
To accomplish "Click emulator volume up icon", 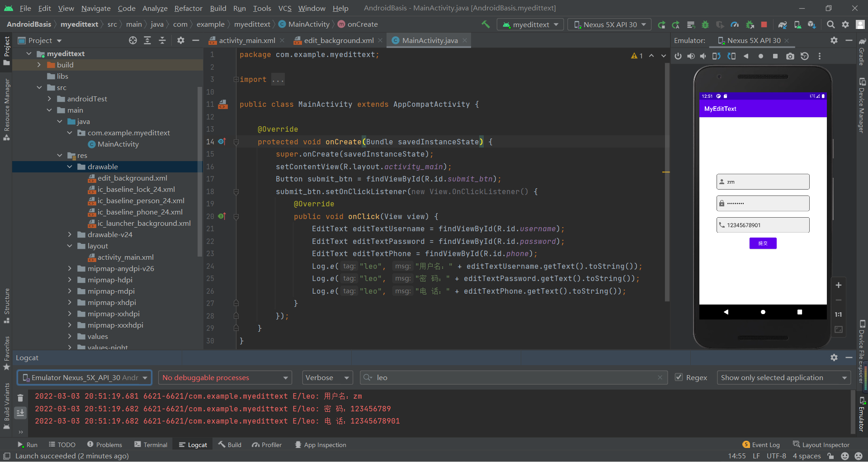I will point(691,56).
